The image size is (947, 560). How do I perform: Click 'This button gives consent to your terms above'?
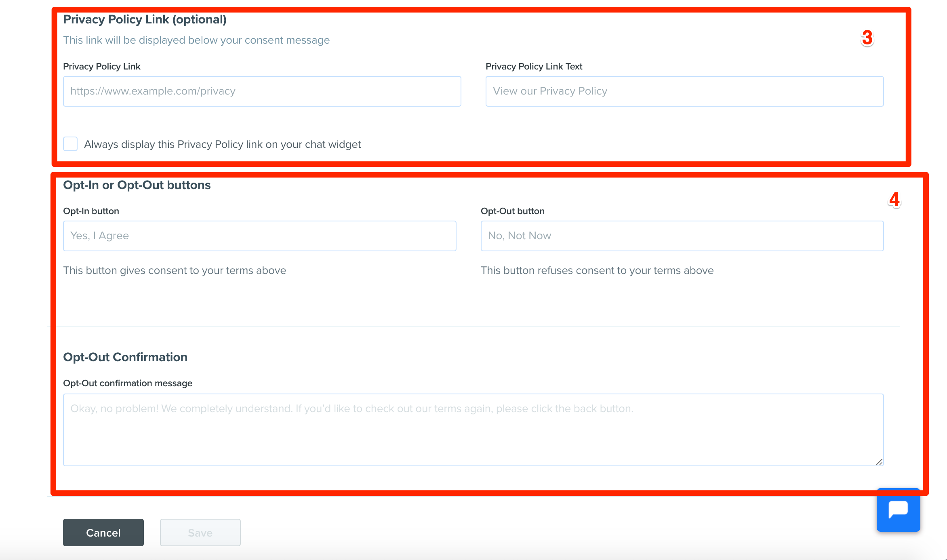175,270
